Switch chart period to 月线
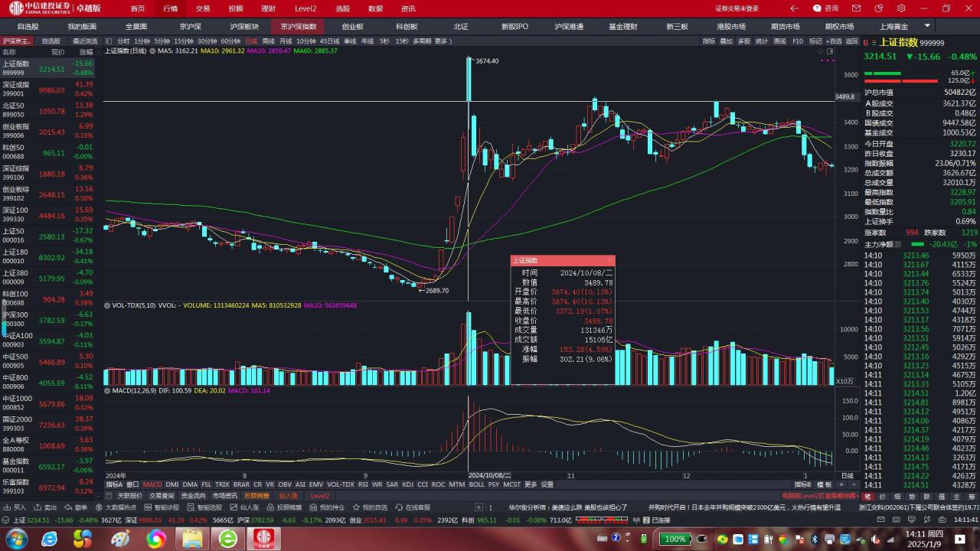 tap(286, 41)
